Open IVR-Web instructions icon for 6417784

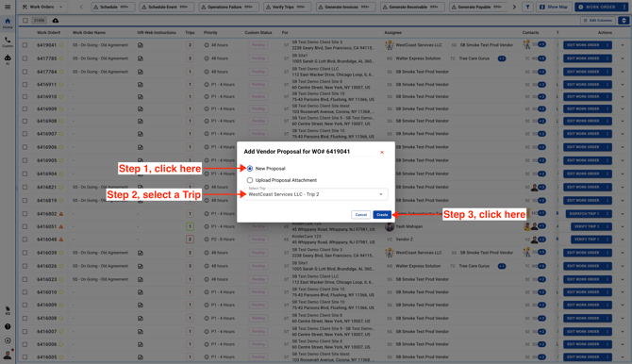(x=141, y=72)
